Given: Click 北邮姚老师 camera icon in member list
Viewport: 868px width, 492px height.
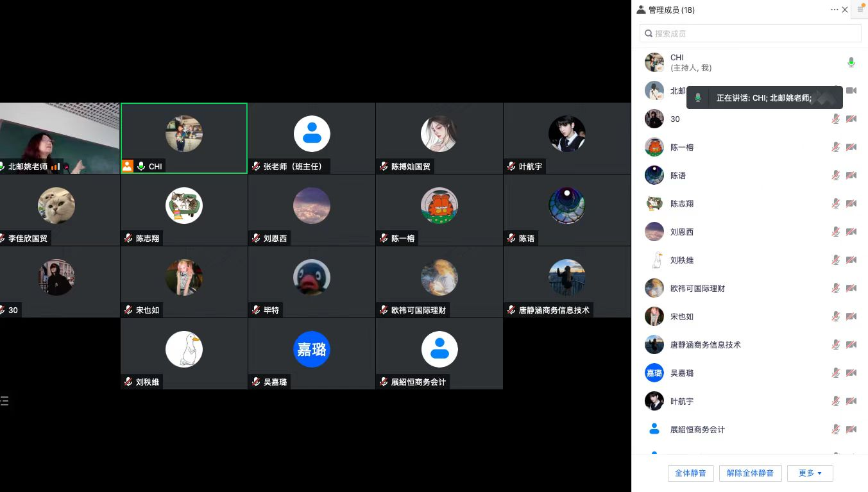Looking at the screenshot, I should (x=851, y=90).
